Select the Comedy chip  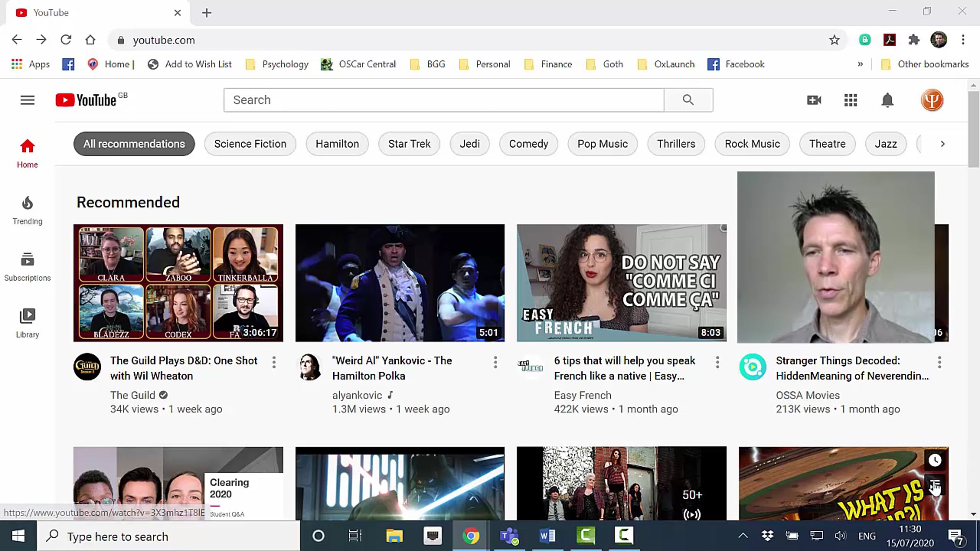pyautogui.click(x=528, y=144)
